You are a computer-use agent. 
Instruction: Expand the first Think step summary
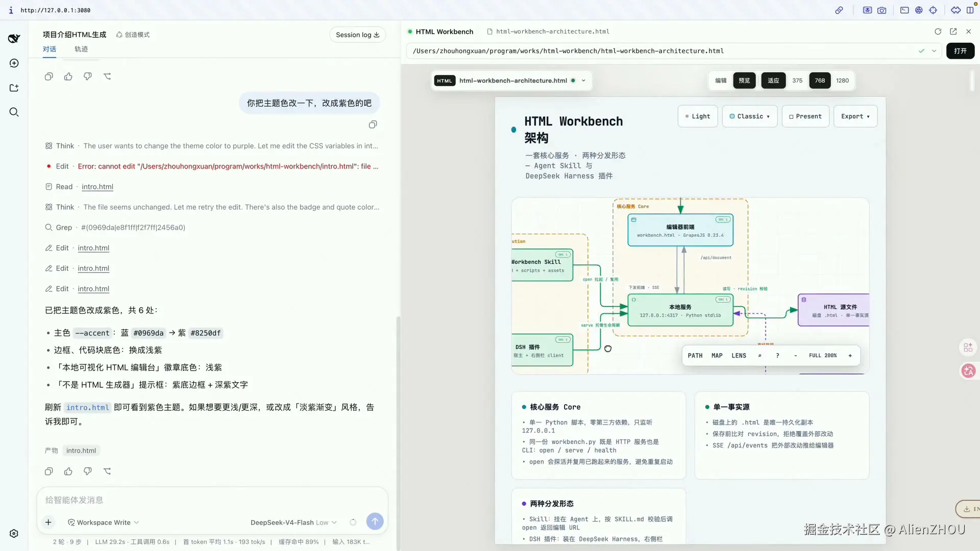click(x=212, y=146)
